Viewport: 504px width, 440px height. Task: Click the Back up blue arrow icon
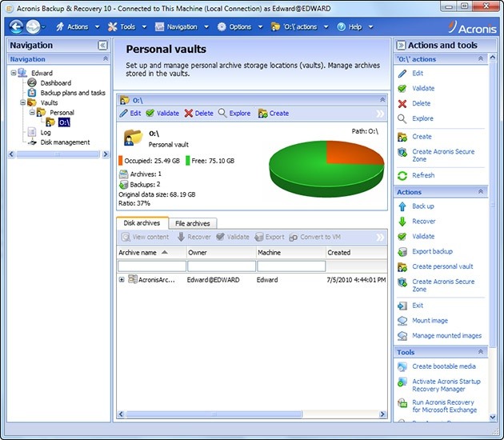[x=402, y=206]
